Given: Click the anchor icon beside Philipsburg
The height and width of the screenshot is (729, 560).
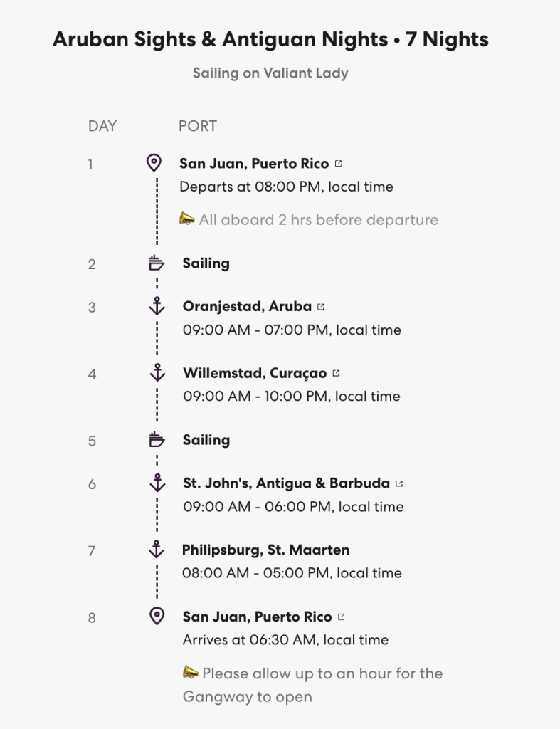Looking at the screenshot, I should click(157, 549).
